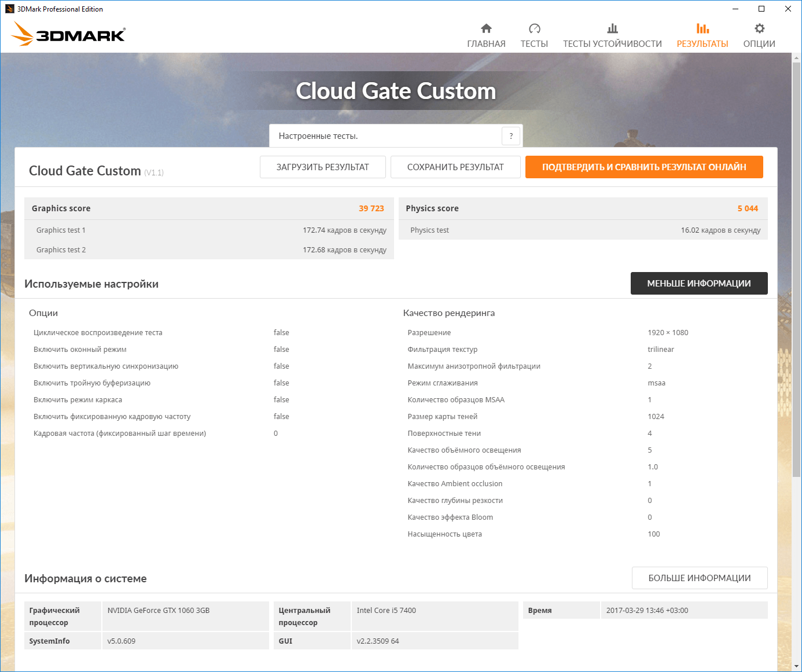The image size is (802, 672).
Task: Open the ГЛАВНАЯ tab
Action: 486,44
